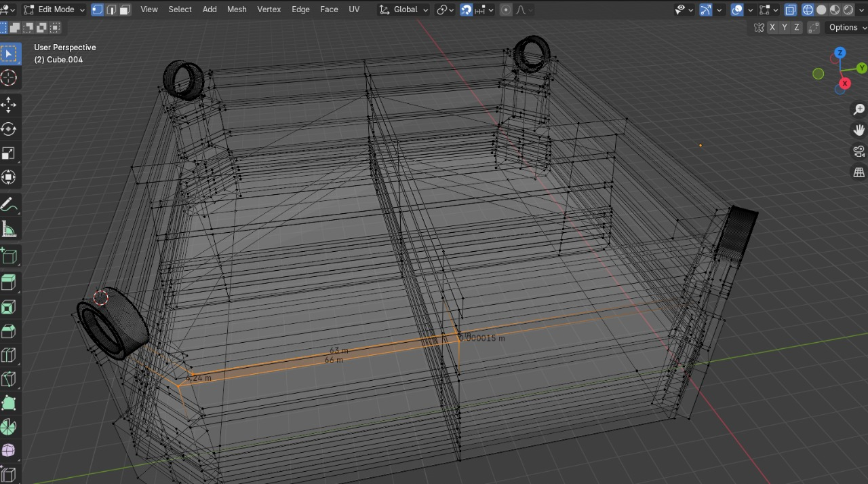This screenshot has width=868, height=484.
Task: Select the Move tool in the toolbar
Action: 9,104
